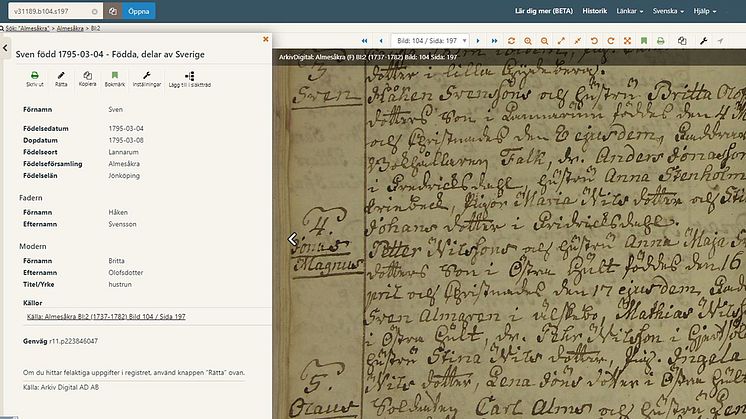746x419 pixels.
Task: Select the Genväg code r11.p223846047
Action: pyautogui.click(x=73, y=341)
